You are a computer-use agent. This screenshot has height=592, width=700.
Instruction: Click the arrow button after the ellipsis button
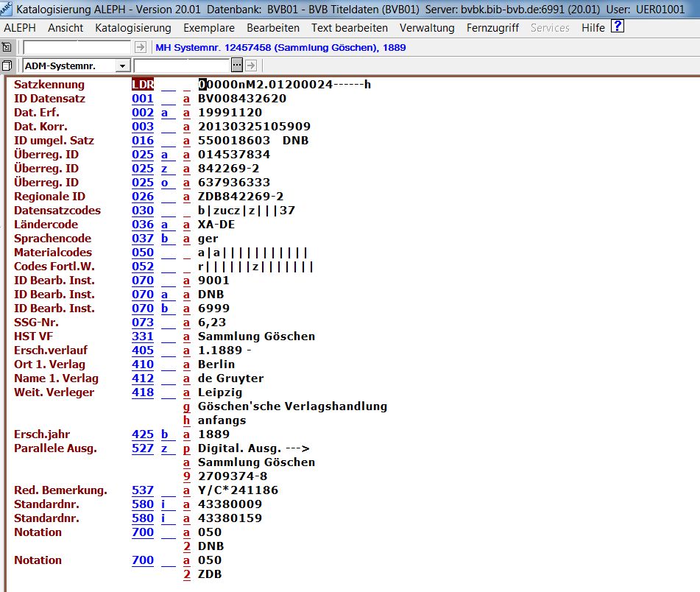(x=250, y=66)
